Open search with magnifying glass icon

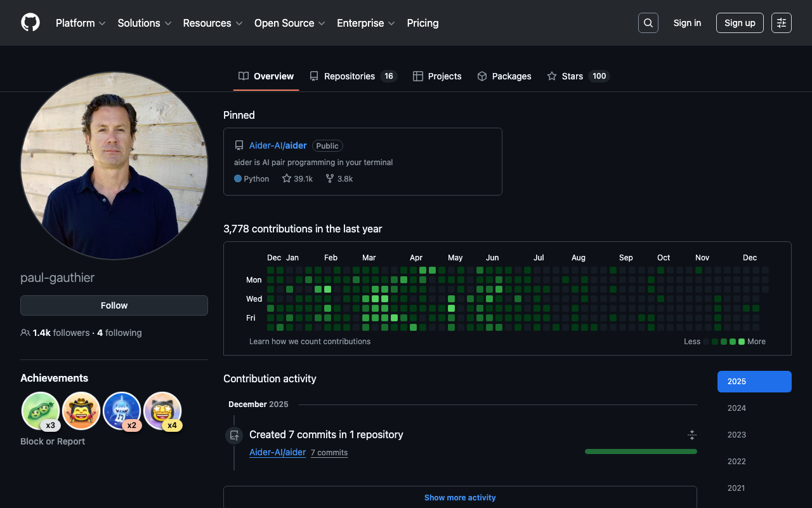[x=648, y=23]
